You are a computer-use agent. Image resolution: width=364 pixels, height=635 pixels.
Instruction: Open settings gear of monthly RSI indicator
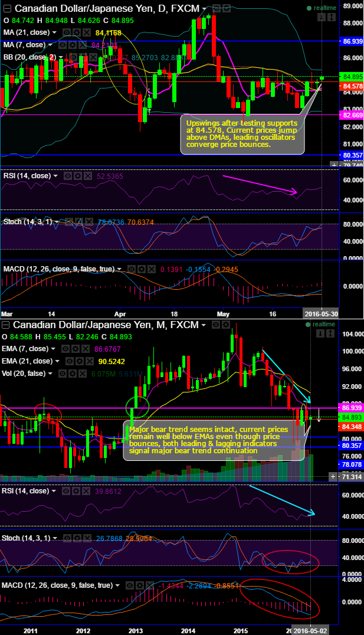pyautogui.click(x=76, y=491)
